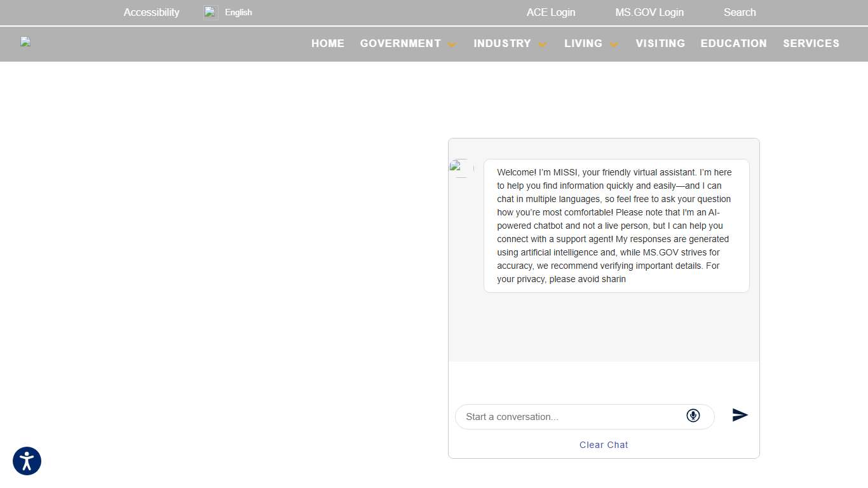The width and height of the screenshot is (868, 488).
Task: Click the MISSI chatbot avatar image
Action: pyautogui.click(x=461, y=168)
